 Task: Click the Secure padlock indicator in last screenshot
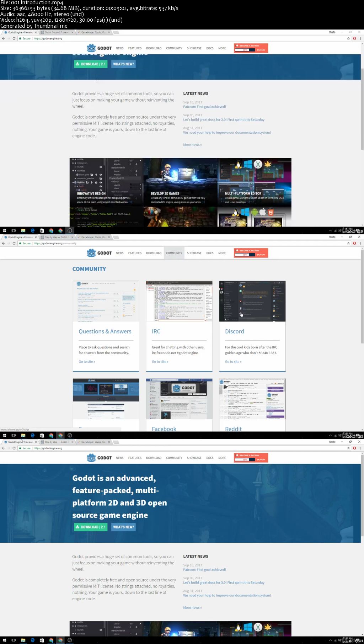coord(25,448)
